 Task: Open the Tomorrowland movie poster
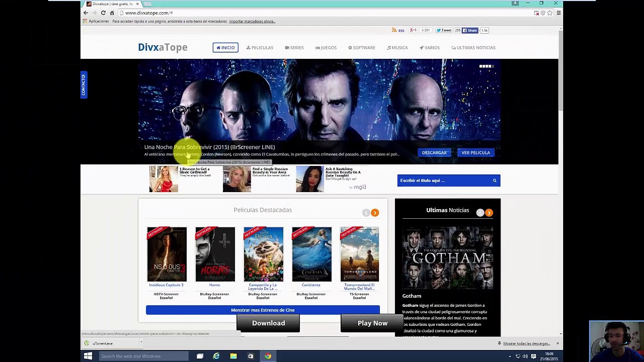coord(359,254)
